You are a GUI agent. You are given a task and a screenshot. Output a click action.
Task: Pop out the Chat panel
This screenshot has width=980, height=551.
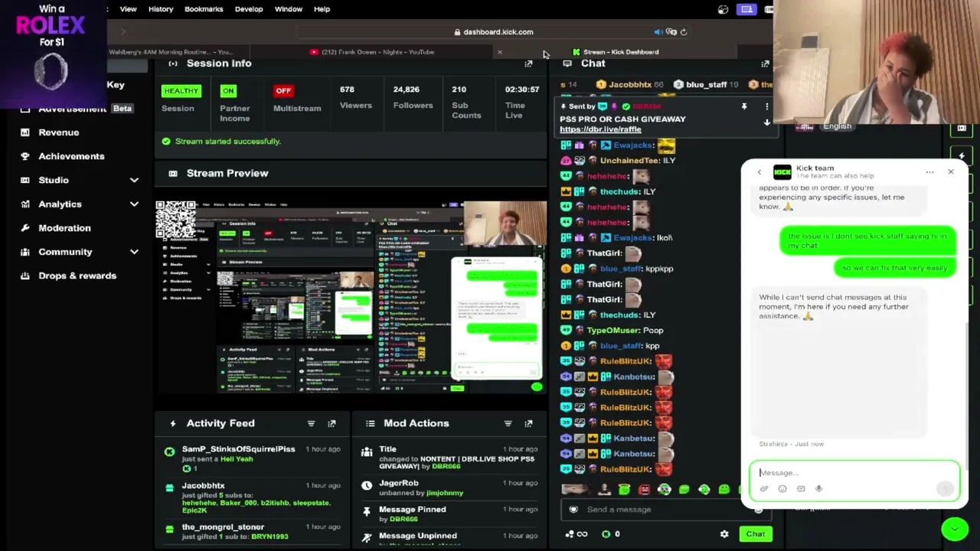(765, 64)
